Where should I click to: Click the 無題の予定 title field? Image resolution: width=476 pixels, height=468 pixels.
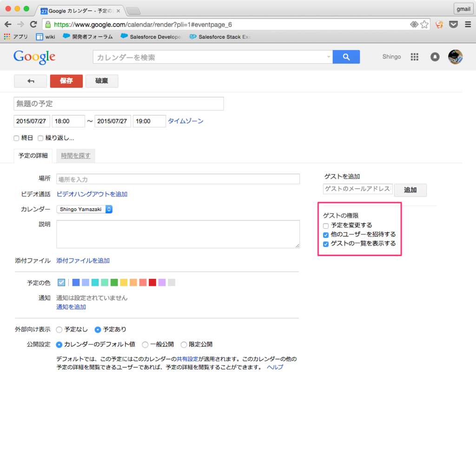click(118, 103)
